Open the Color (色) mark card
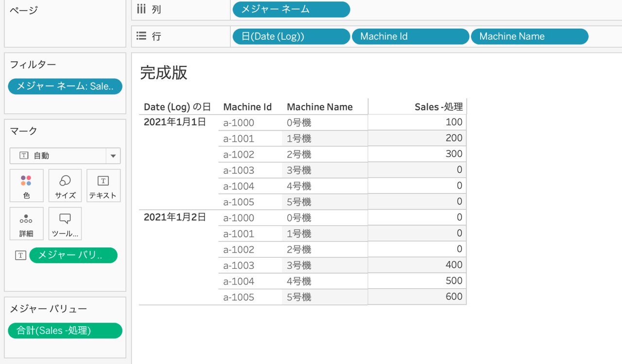The image size is (622, 364). coord(26,185)
